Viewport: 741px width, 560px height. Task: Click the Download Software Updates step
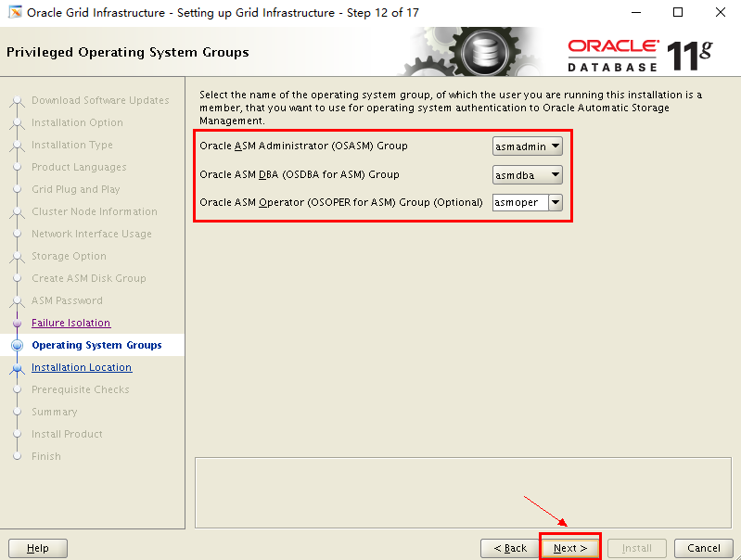pos(100,100)
